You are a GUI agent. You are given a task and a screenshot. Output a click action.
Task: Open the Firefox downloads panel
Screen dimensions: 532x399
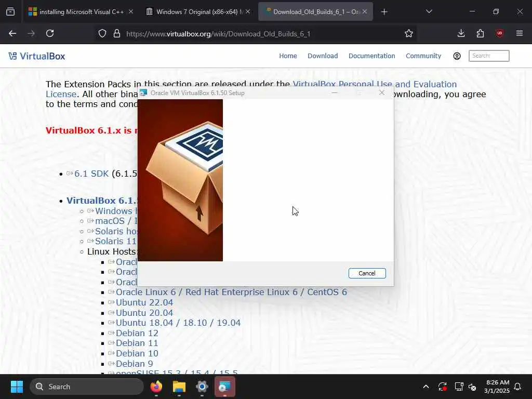pyautogui.click(x=461, y=33)
